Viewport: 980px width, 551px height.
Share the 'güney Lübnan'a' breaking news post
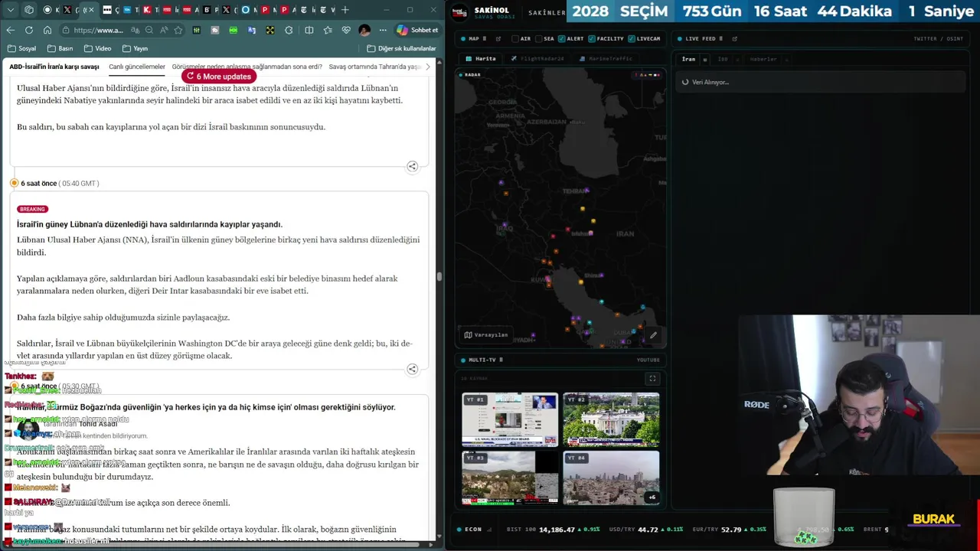point(412,369)
